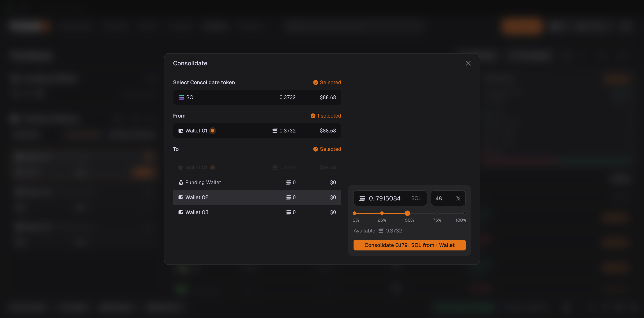644x318 pixels.
Task: Choose Wallet 03 as destination
Action: (257, 212)
